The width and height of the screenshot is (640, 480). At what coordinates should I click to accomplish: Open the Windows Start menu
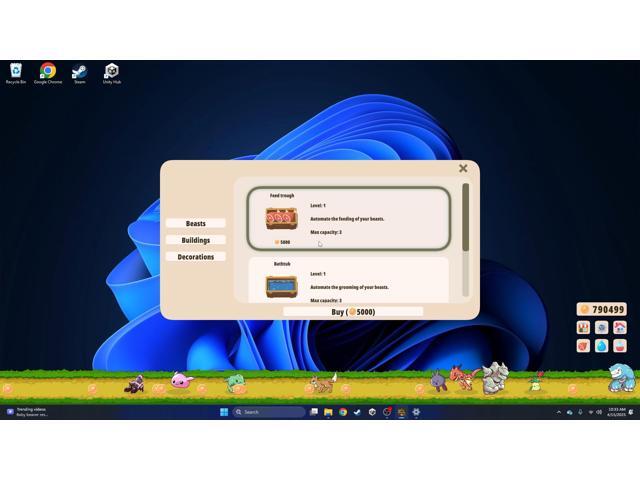pos(224,412)
